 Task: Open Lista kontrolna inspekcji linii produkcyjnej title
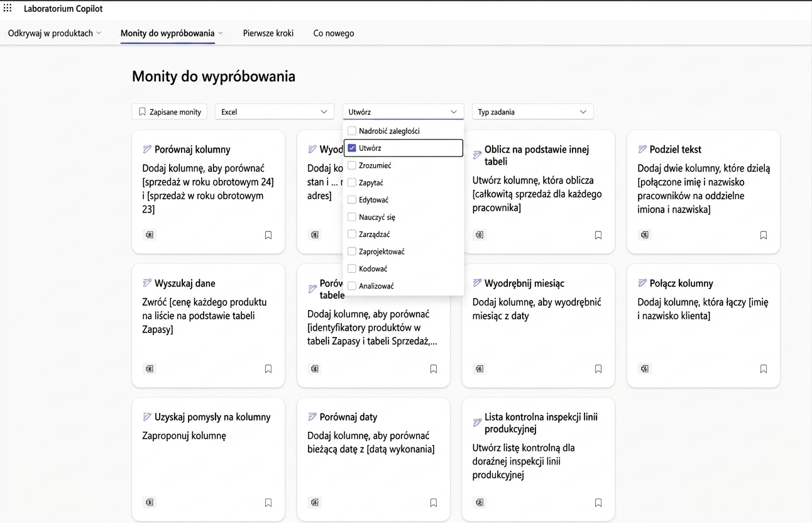[541, 423]
